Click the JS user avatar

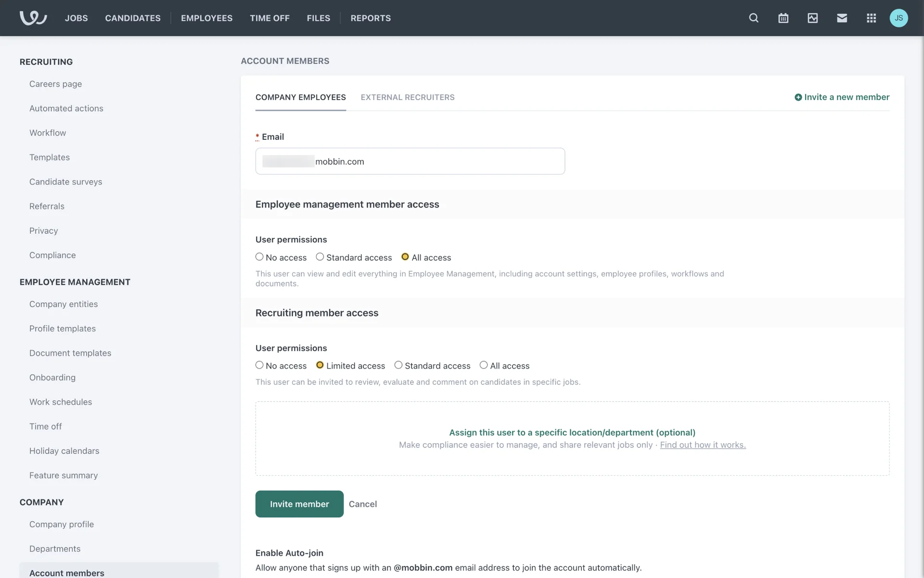(898, 18)
